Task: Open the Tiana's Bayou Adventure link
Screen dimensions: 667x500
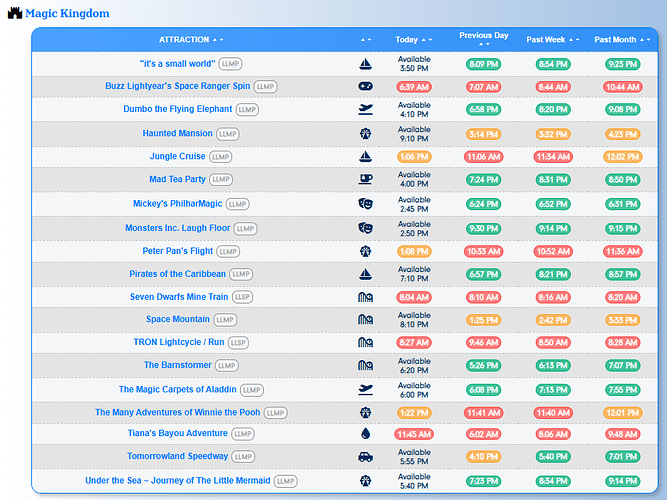Action: tap(177, 433)
